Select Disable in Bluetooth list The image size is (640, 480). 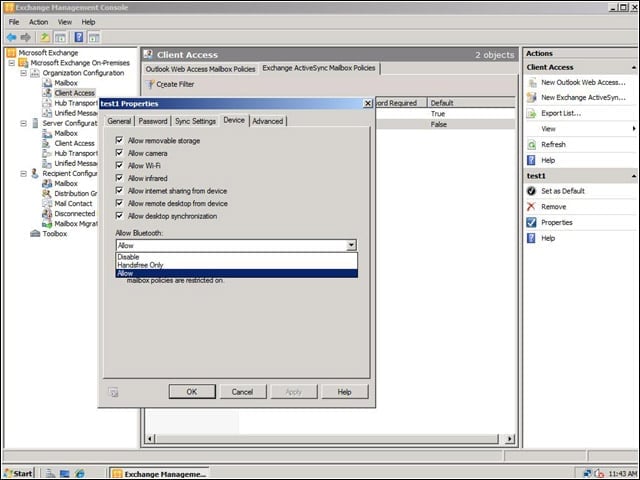(237, 257)
